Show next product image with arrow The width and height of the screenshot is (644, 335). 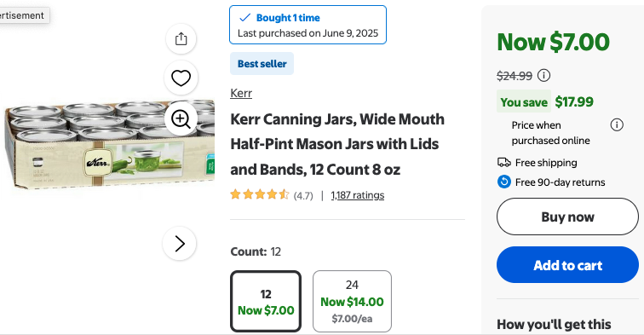tap(180, 243)
